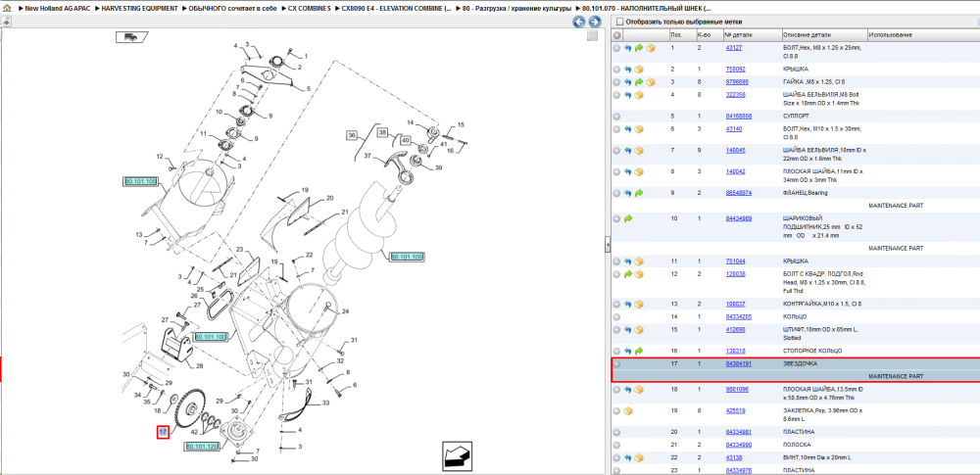The height and width of the screenshot is (475, 980).
Task: Toggle the selection circle for part 750092
Action: coord(616,70)
